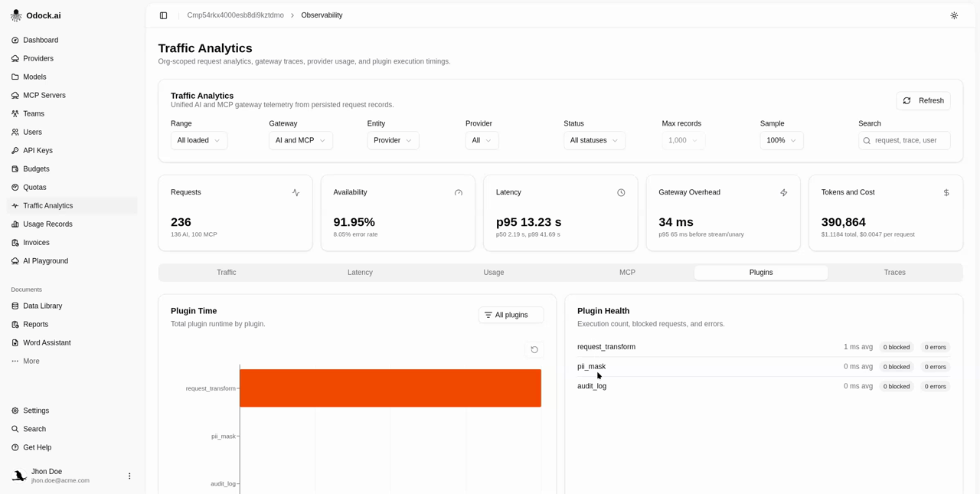The image size is (980, 494).
Task: Switch to the Latency tab
Action: [360, 273]
